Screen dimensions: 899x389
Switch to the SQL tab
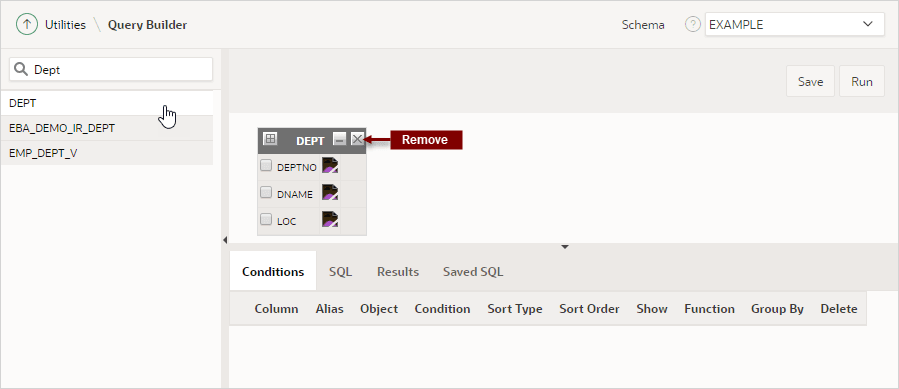pyautogui.click(x=341, y=271)
